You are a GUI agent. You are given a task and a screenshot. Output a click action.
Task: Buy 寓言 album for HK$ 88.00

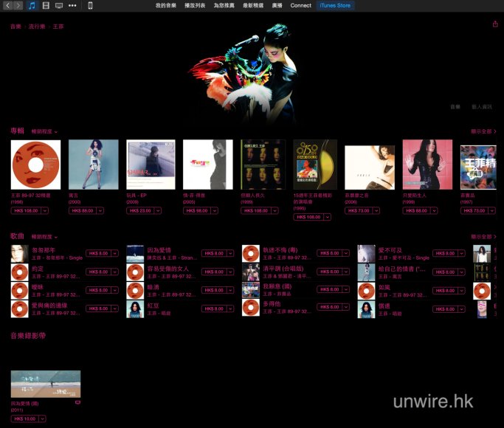coord(83,211)
